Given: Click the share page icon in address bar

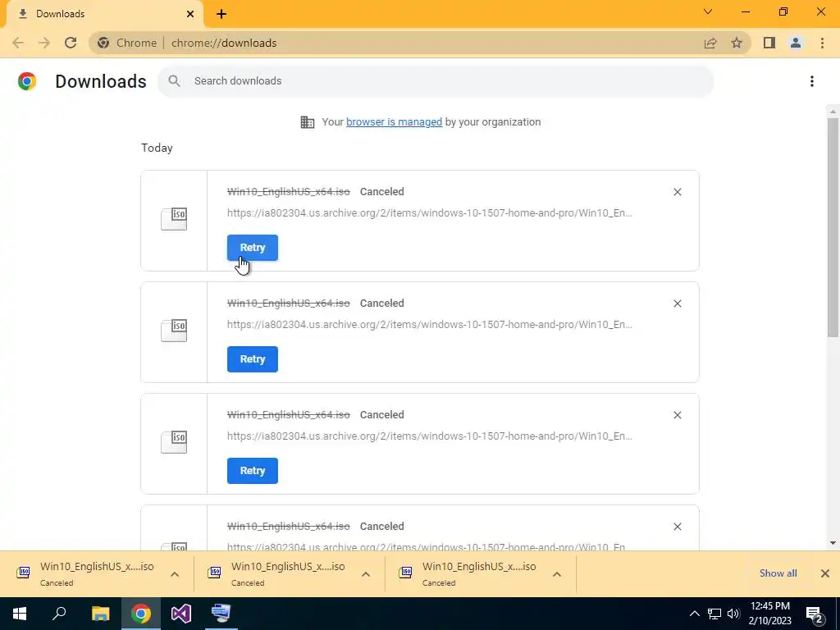Looking at the screenshot, I should pos(710,43).
